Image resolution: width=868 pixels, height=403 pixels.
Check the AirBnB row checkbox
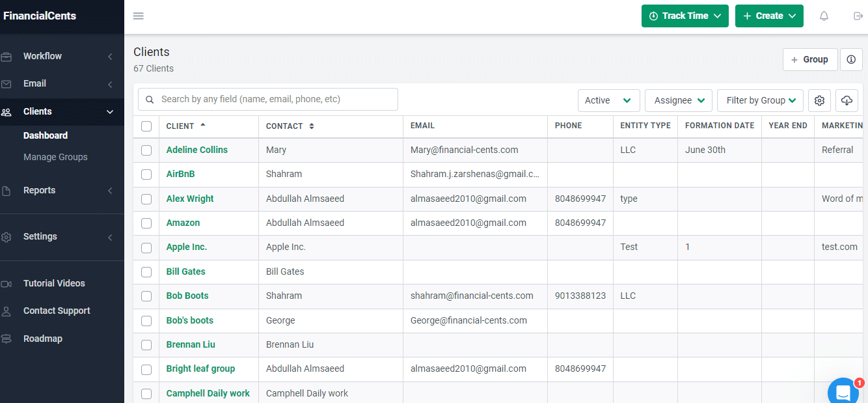(x=146, y=174)
